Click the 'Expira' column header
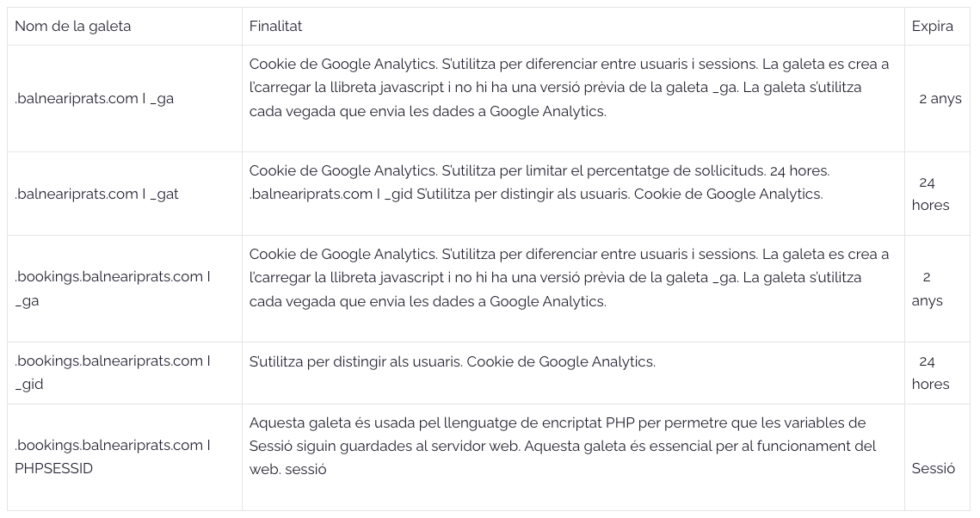 (932, 26)
